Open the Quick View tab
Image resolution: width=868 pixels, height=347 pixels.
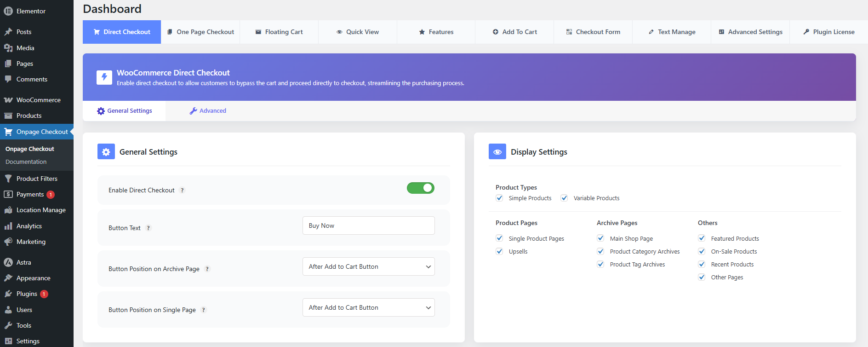tap(358, 32)
